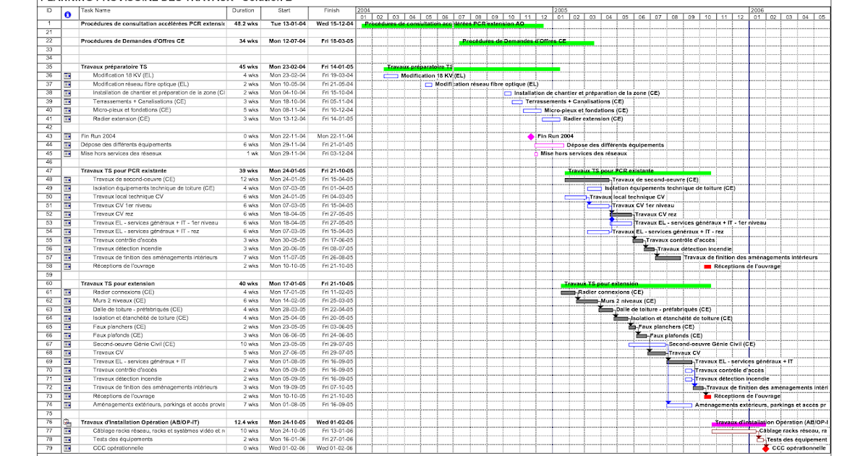Click constraint indicator icon for Modification 18 KV row

(x=68, y=75)
